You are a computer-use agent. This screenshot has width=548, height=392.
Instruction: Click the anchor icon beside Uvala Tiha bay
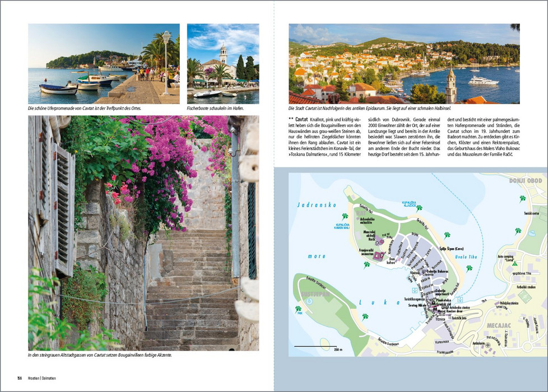pyautogui.click(x=460, y=300)
